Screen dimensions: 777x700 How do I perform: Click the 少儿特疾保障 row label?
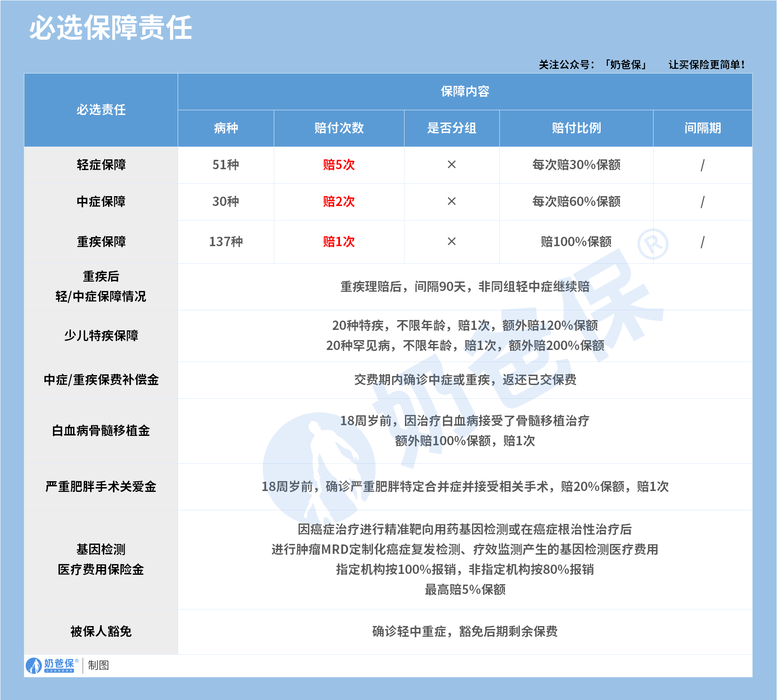(101, 335)
